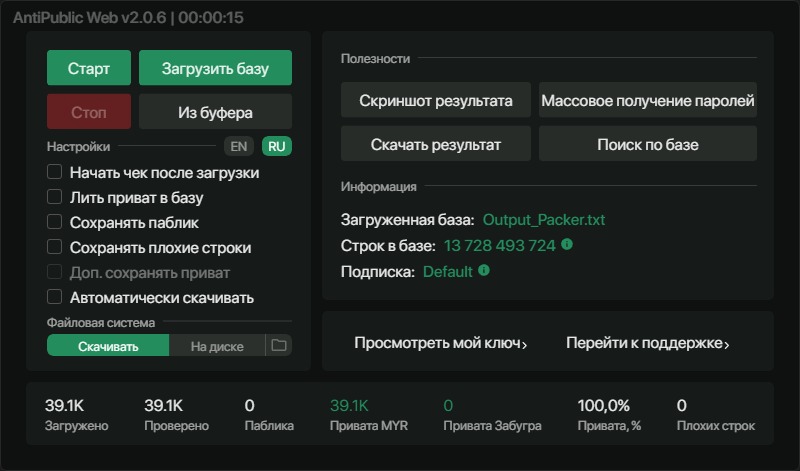The width and height of the screenshot is (800, 471).
Task: Open the folder icon in Файловая система
Action: [x=279, y=345]
